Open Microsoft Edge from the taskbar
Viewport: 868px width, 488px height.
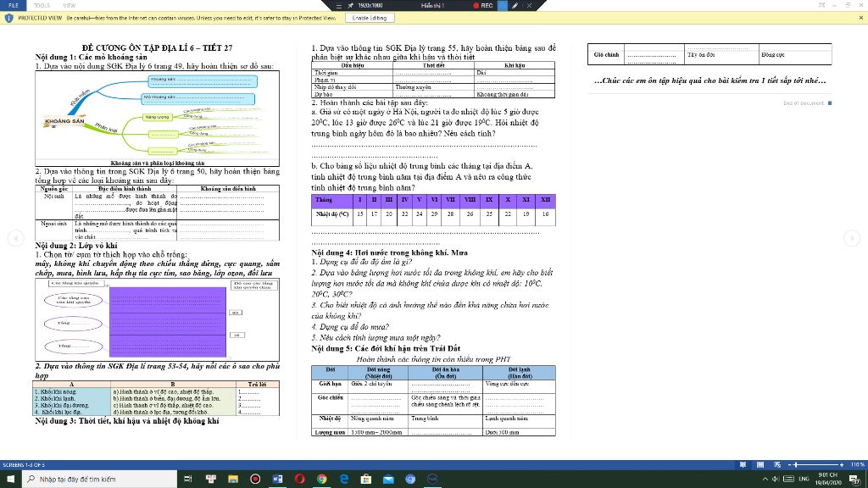(344, 479)
